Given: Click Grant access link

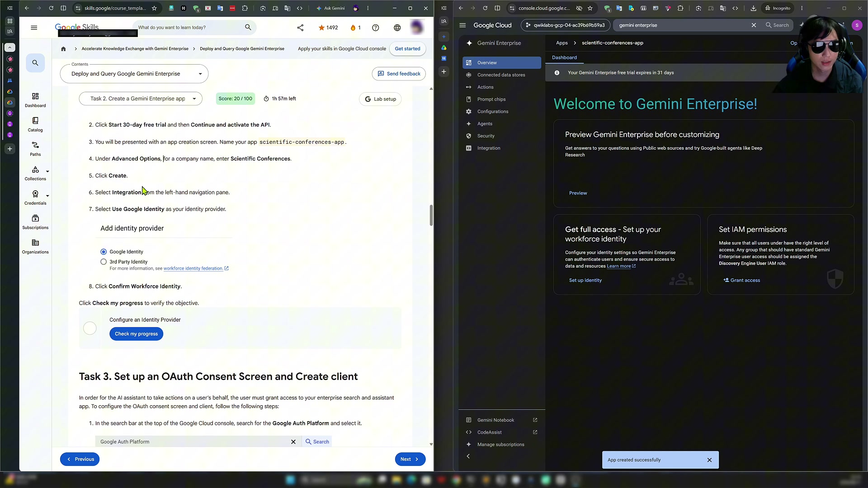Looking at the screenshot, I should (x=741, y=280).
